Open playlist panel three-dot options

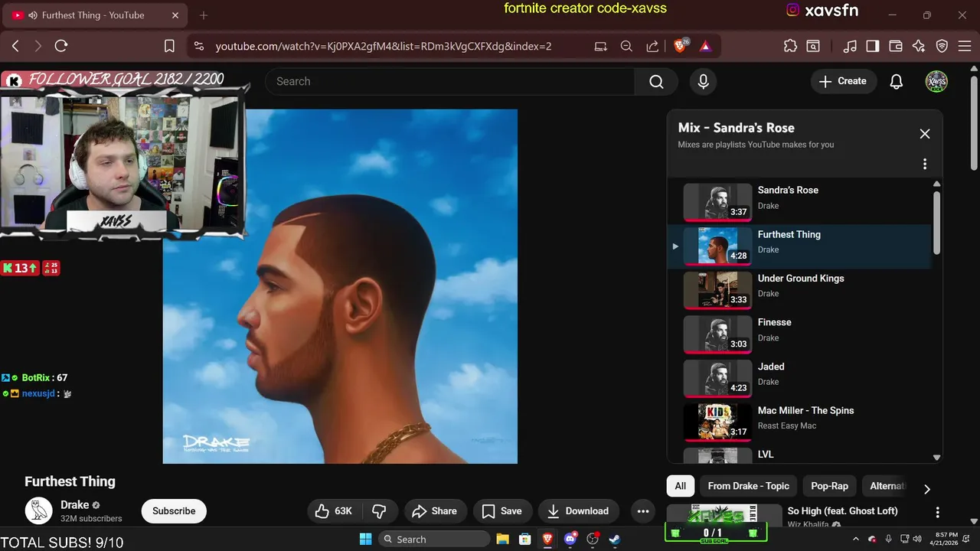pos(925,164)
